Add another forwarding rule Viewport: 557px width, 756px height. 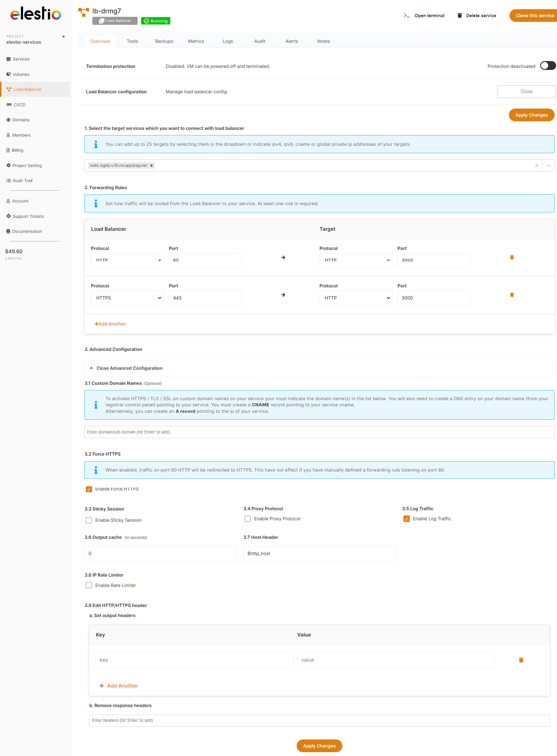(110, 324)
